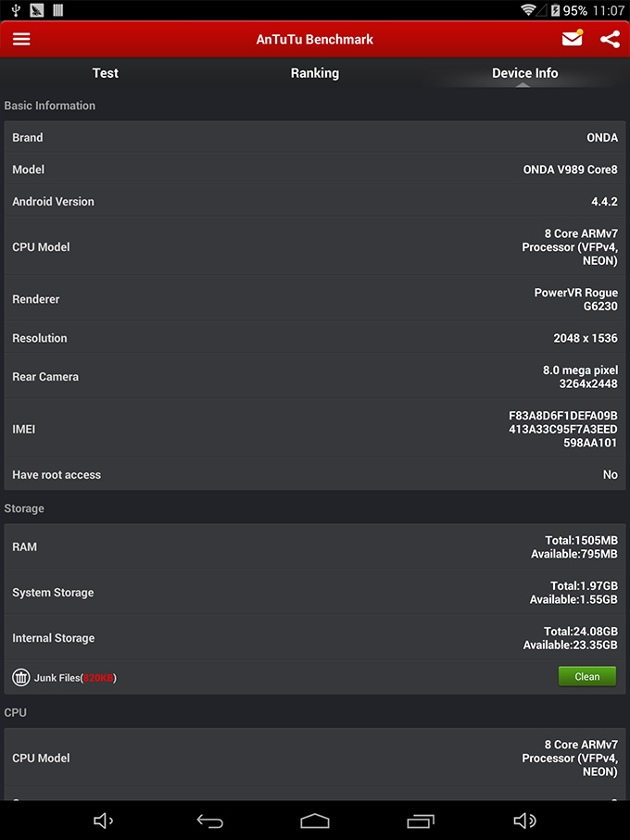This screenshot has height=840, width=630.
Task: Tap the USB connection status bar icon
Action: [14, 9]
